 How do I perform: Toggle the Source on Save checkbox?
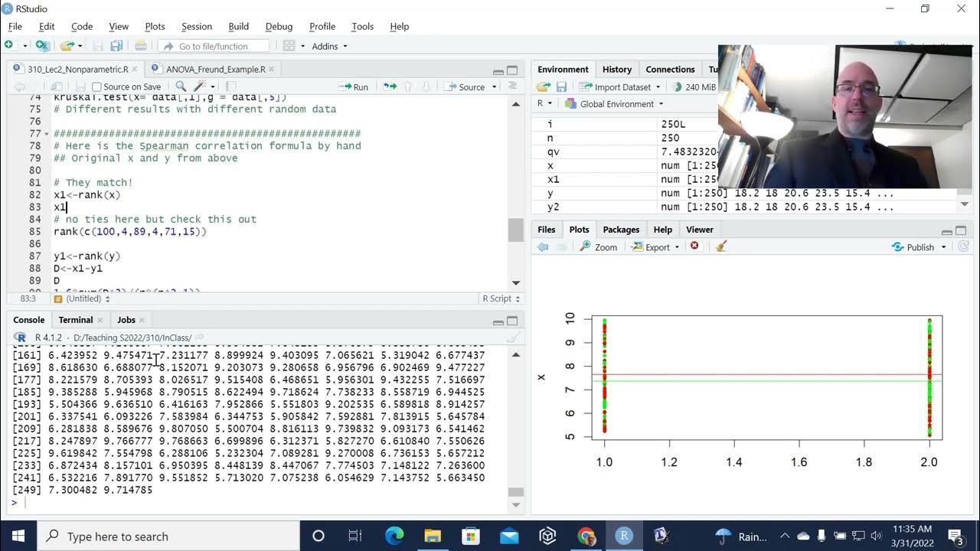96,86
